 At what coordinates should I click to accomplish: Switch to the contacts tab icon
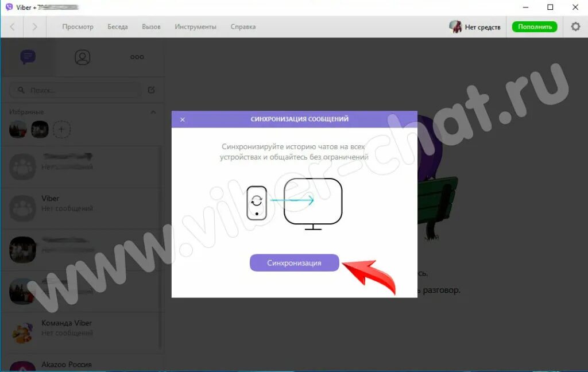click(83, 57)
